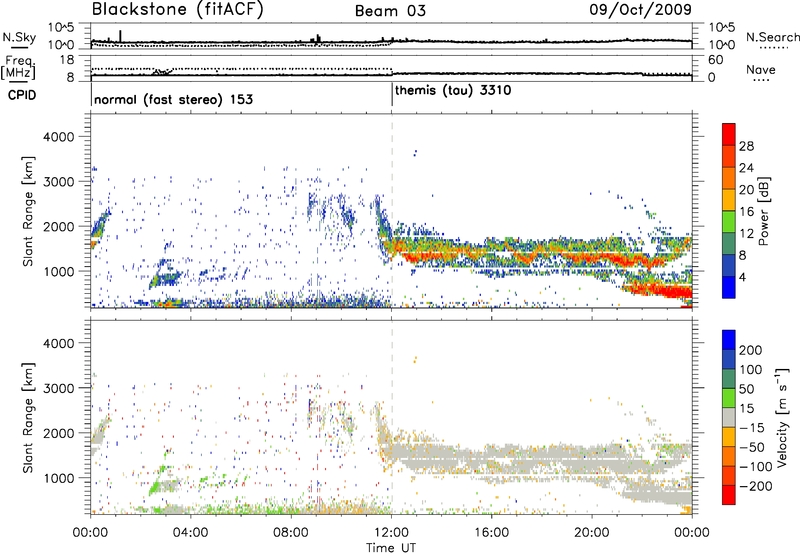Screen dimensions: 800x554
Task: Click the '10^5' left noise axis tick
Action: point(61,28)
